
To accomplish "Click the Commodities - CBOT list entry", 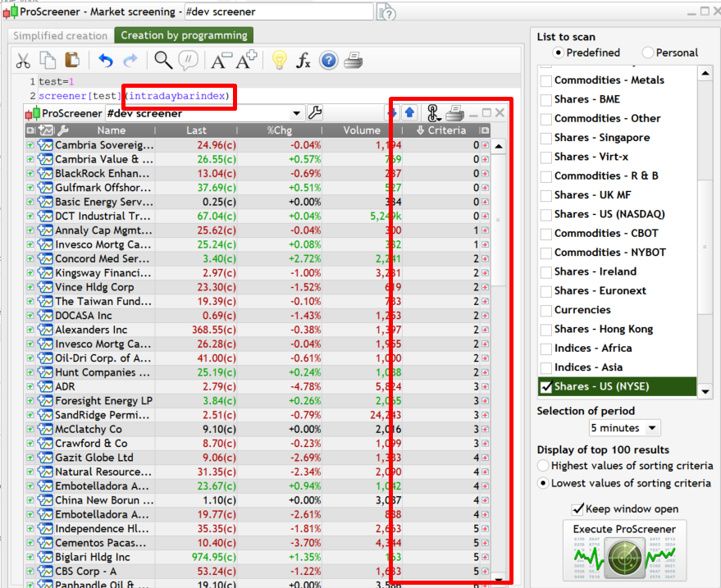I will coord(606,234).
